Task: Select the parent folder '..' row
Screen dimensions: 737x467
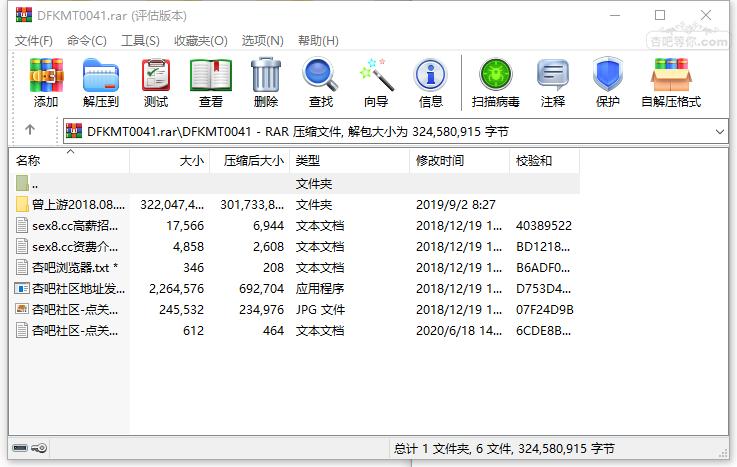Action: [x=294, y=184]
